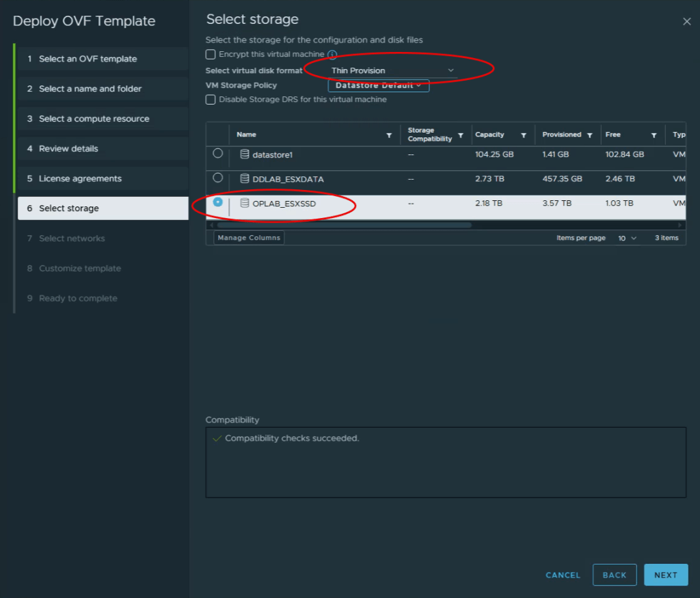700x598 pixels.
Task: Click the info icon beside Encrypt option
Action: click(x=332, y=55)
